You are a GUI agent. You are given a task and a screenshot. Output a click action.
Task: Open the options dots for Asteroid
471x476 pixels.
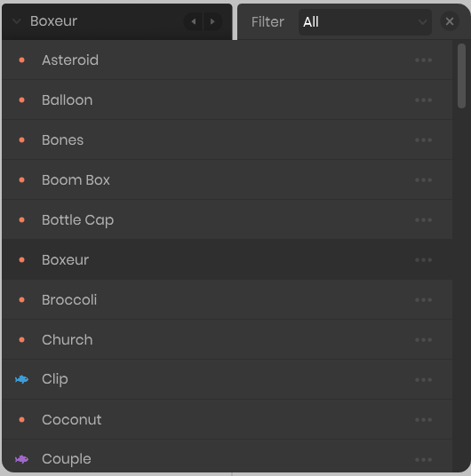[423, 60]
